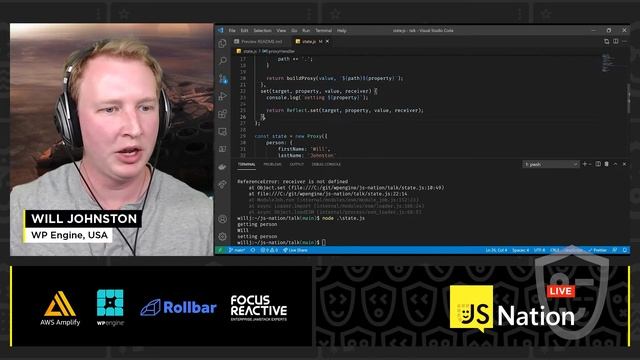Open the Run menu
Screen dimensions: 640x360
tap(306, 31)
